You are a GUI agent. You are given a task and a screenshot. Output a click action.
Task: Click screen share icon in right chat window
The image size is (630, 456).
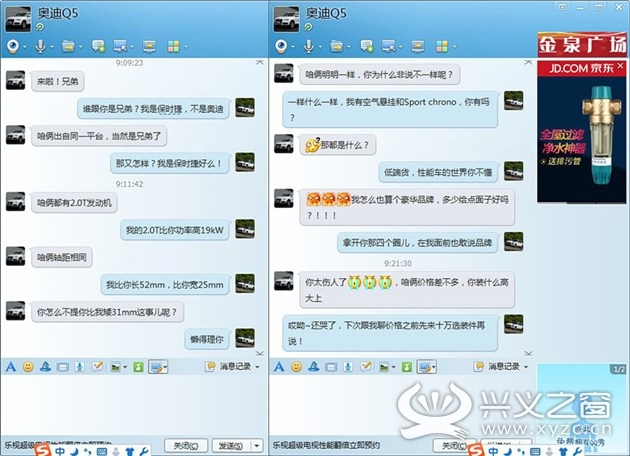click(x=417, y=46)
